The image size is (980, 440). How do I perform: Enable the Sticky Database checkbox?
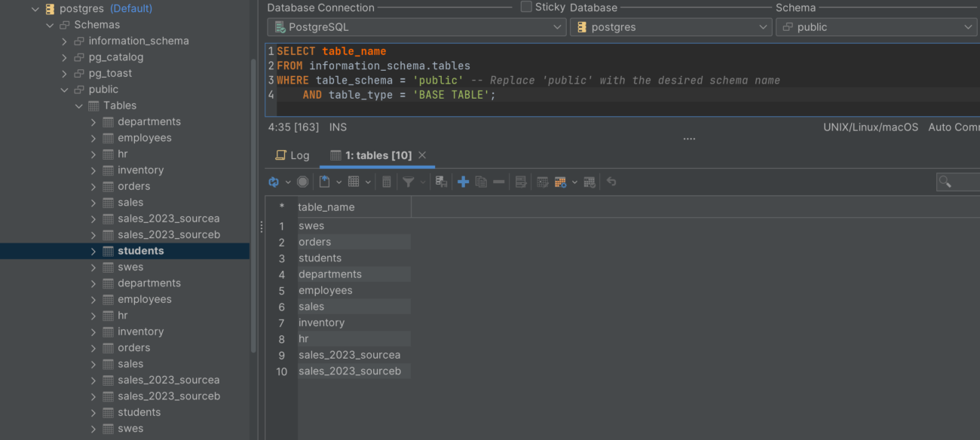(525, 7)
